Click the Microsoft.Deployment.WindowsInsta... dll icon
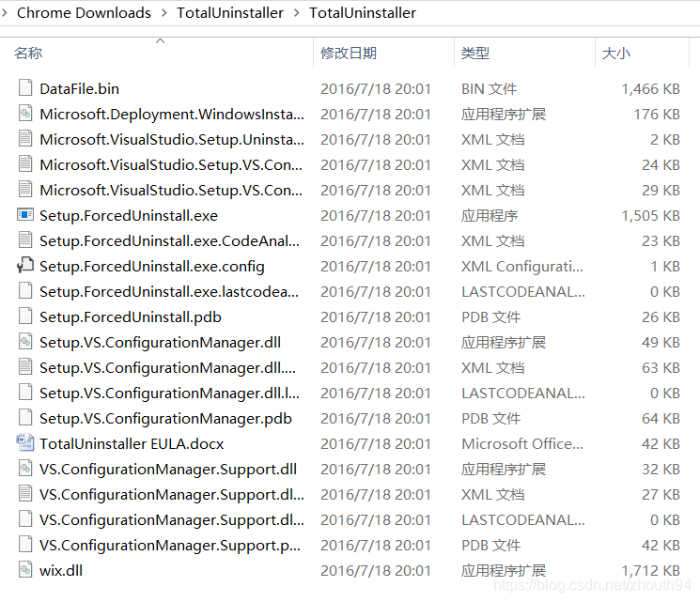The image size is (700, 602). [x=25, y=113]
